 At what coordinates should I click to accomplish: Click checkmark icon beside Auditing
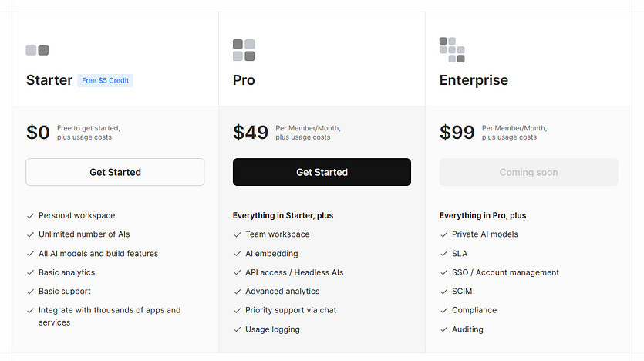click(x=444, y=330)
